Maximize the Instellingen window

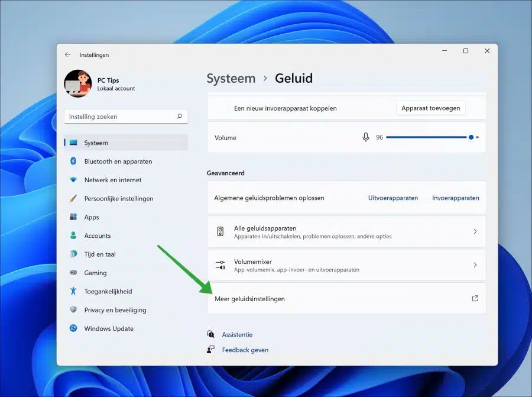click(466, 51)
